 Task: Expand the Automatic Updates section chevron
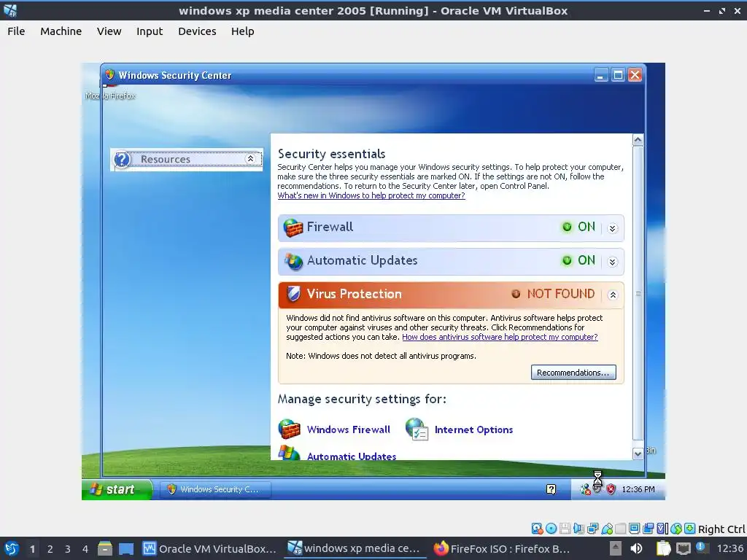point(613,262)
